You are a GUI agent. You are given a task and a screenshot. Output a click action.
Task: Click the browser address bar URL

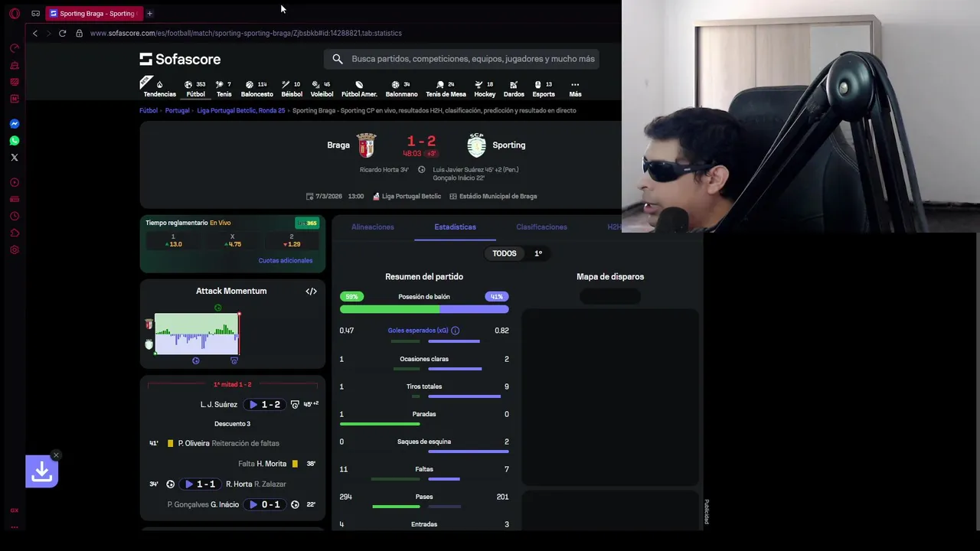(x=246, y=33)
